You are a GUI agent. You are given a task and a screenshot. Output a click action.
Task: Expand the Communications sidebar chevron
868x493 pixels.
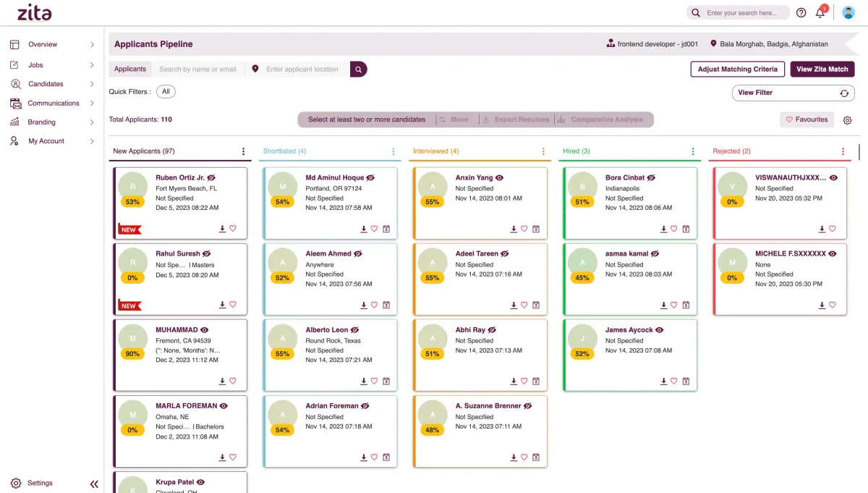tap(92, 104)
